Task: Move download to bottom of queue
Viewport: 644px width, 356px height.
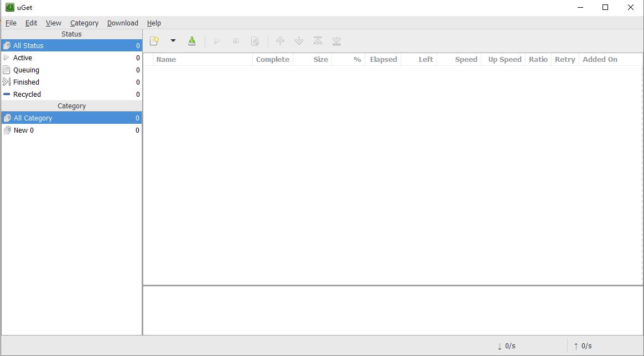Action: pyautogui.click(x=336, y=40)
